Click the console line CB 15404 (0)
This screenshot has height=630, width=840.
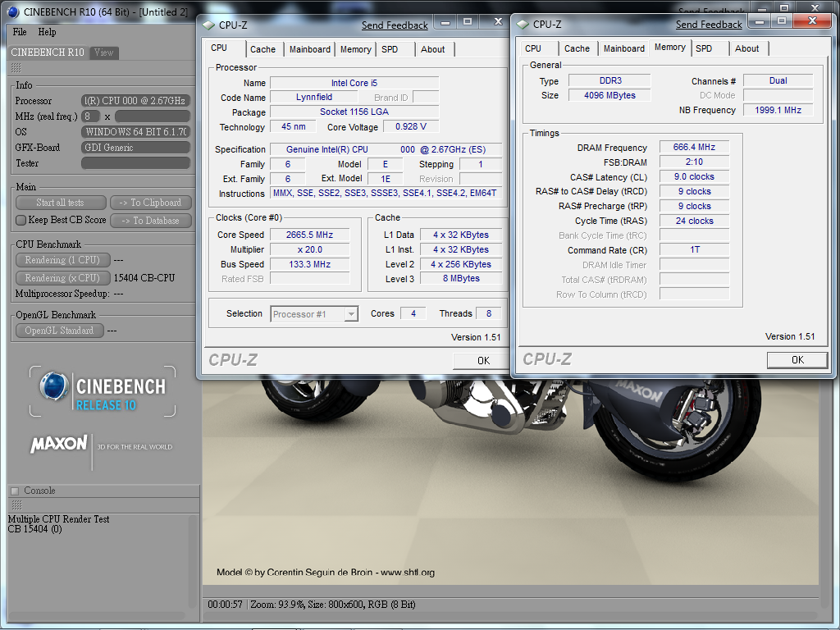click(x=34, y=529)
